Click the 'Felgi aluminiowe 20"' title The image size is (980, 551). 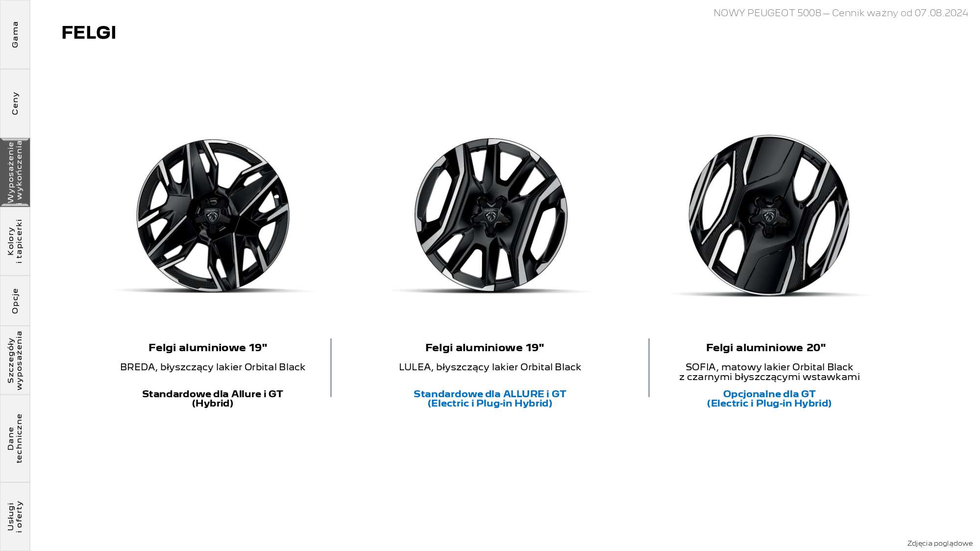[x=766, y=348]
